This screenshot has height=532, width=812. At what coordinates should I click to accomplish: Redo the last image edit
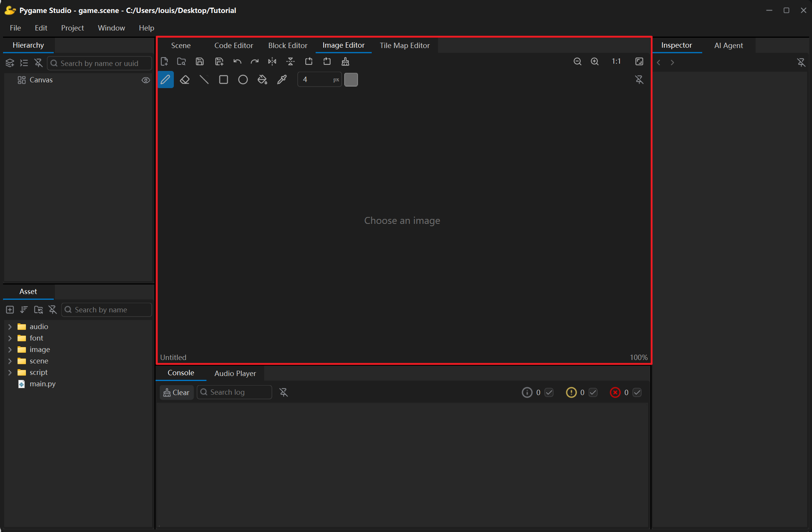click(255, 61)
